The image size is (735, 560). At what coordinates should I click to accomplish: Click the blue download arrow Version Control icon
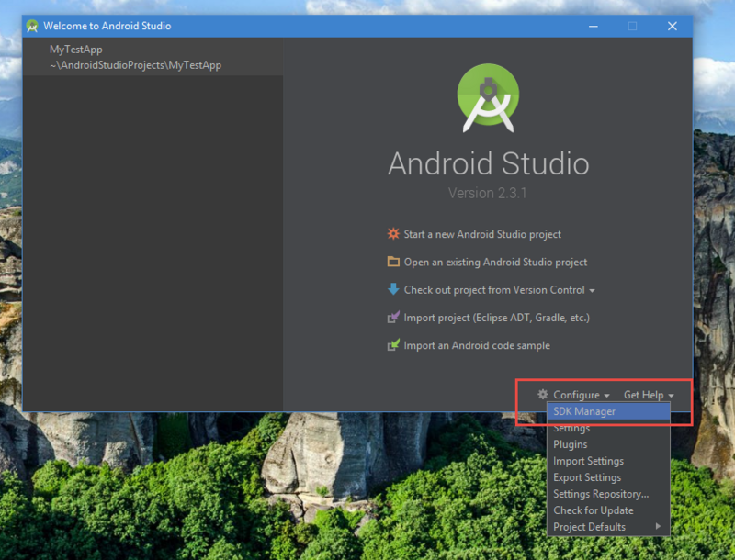[393, 289]
